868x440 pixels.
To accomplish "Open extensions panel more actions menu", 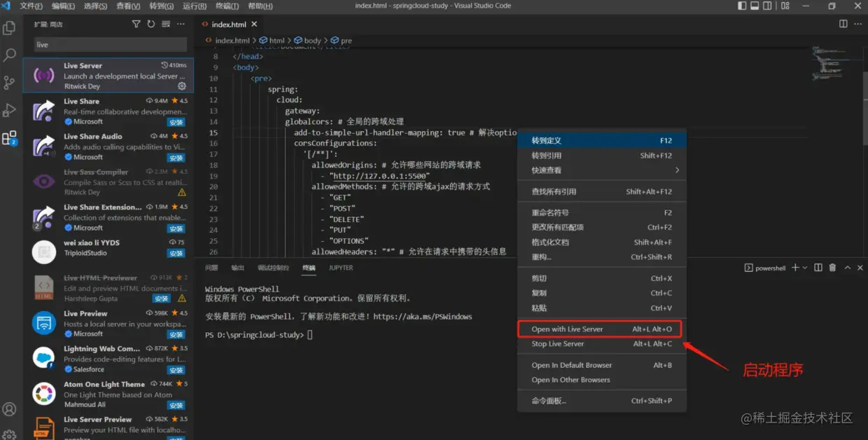I will tap(181, 24).
